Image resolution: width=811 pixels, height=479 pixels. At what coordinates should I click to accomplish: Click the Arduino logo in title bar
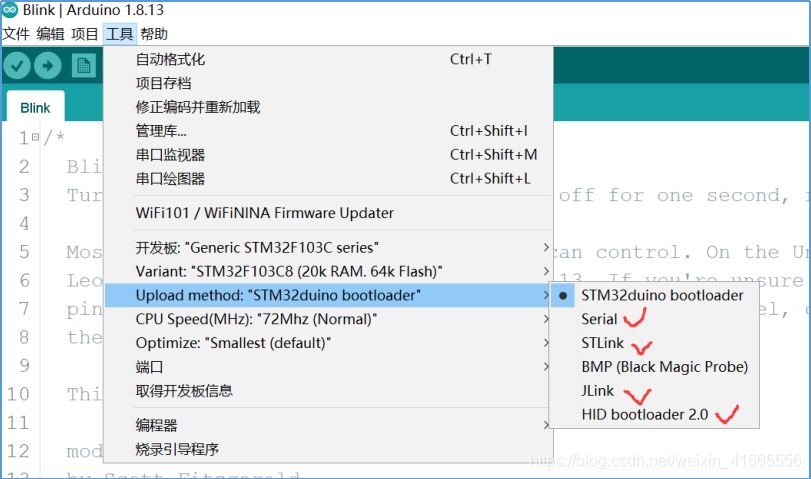[x=10, y=9]
